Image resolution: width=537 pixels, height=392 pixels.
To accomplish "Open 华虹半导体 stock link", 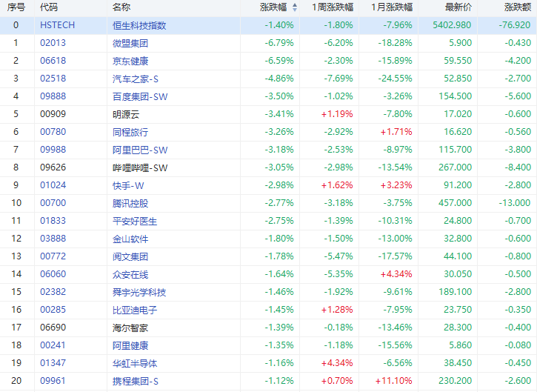I will click(x=135, y=364).
